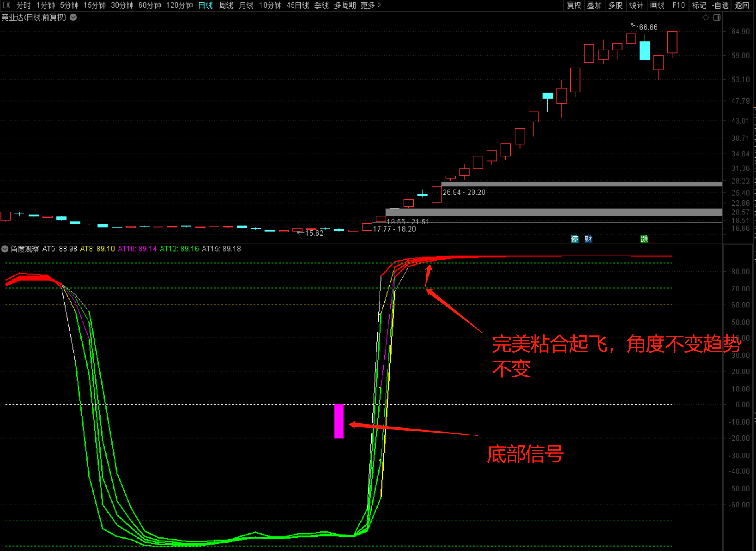756x551 pixels.
Task: Switch to the 周线 weekly period tab
Action: [226, 5]
